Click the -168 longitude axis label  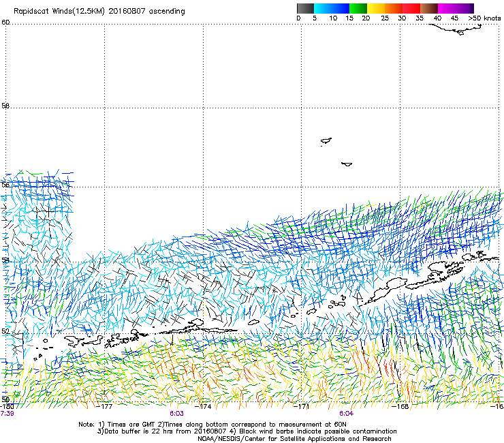coord(400,406)
